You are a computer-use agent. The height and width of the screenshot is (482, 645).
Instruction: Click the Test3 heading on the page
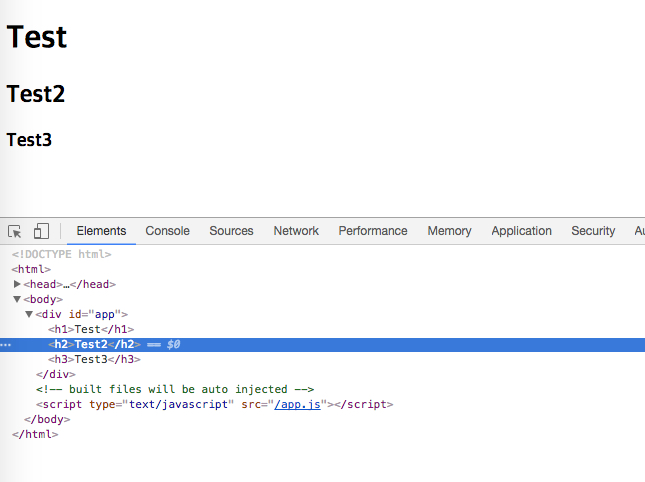[29, 140]
